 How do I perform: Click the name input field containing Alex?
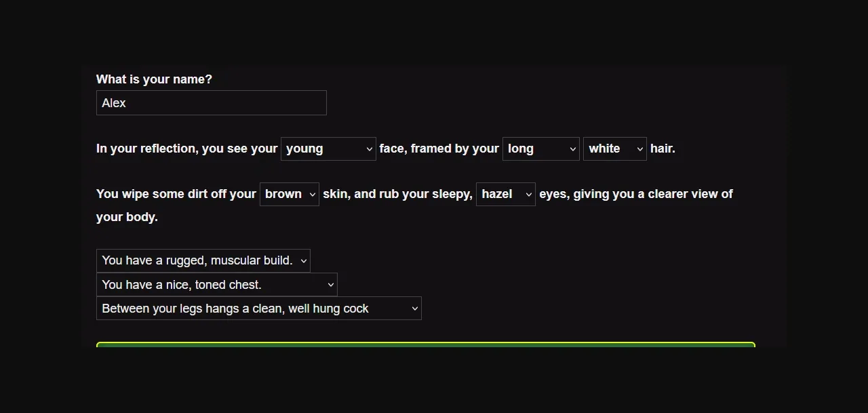coord(211,103)
